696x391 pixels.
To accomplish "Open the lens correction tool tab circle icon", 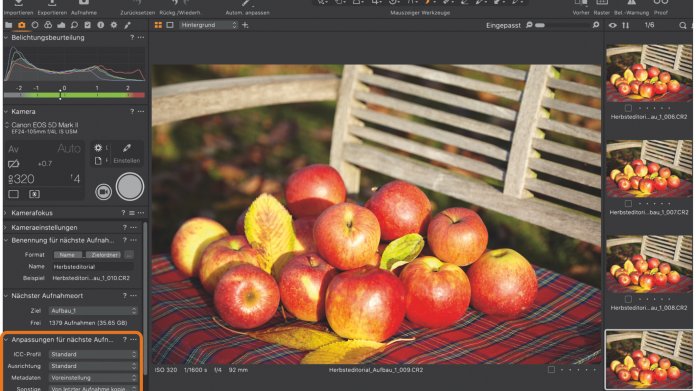I will click(x=35, y=25).
